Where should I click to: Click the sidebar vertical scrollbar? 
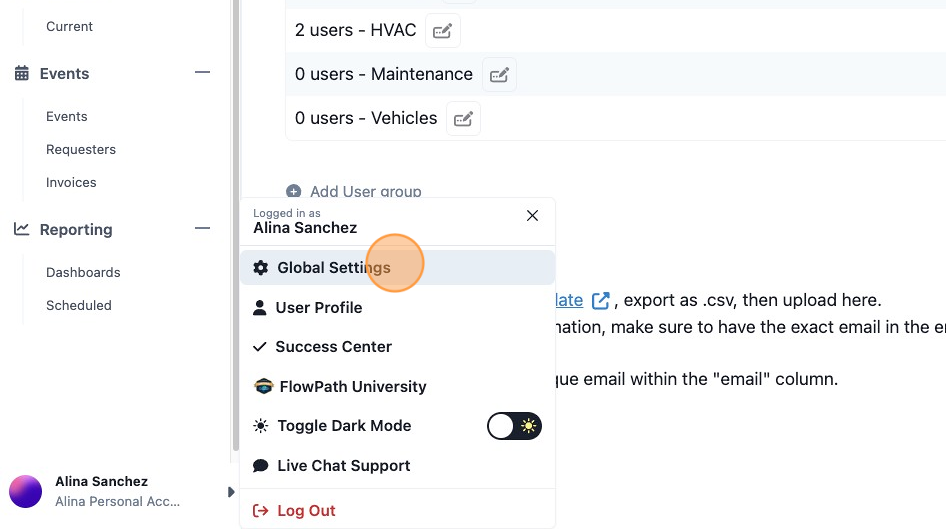pos(235,226)
